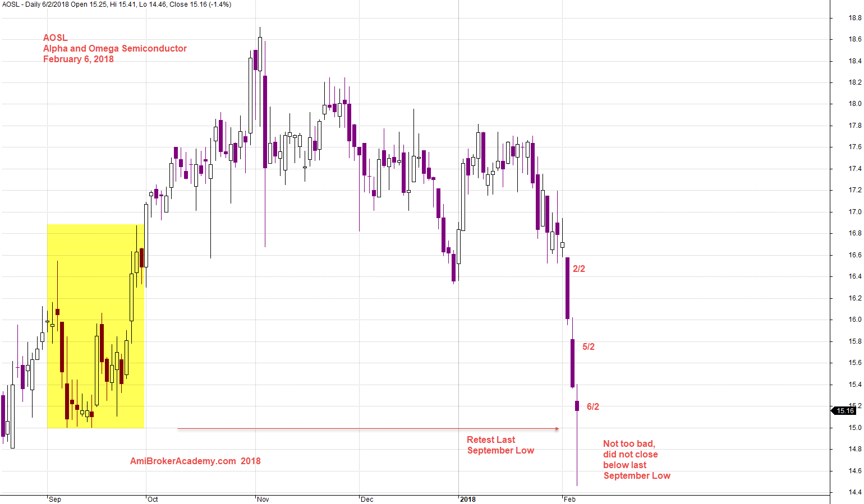Select the 'Alpha and Omega Semiconductor' label
The image size is (864, 504).
click(x=115, y=48)
